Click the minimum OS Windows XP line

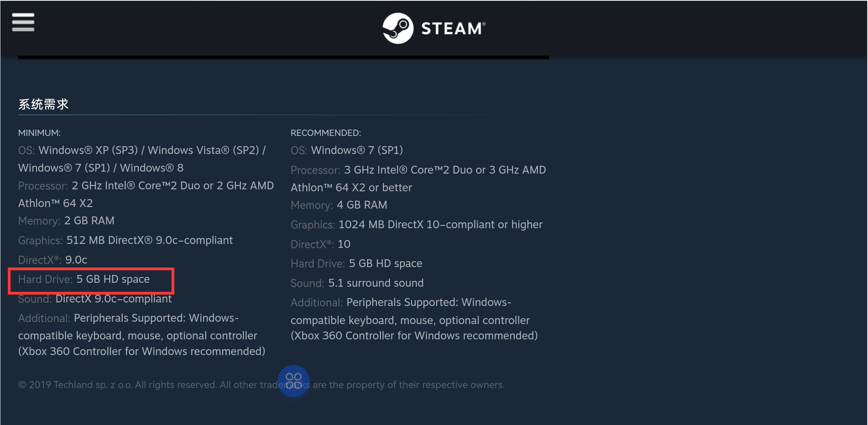coord(142,150)
